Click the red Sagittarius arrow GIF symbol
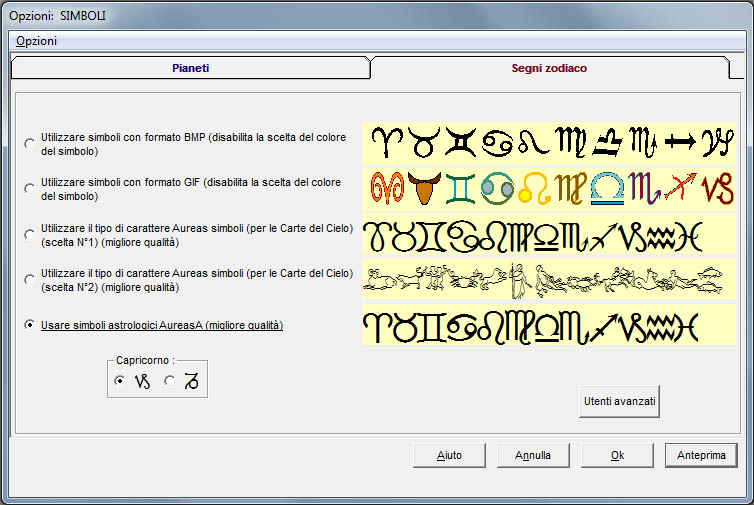754x505 pixels. [x=680, y=187]
